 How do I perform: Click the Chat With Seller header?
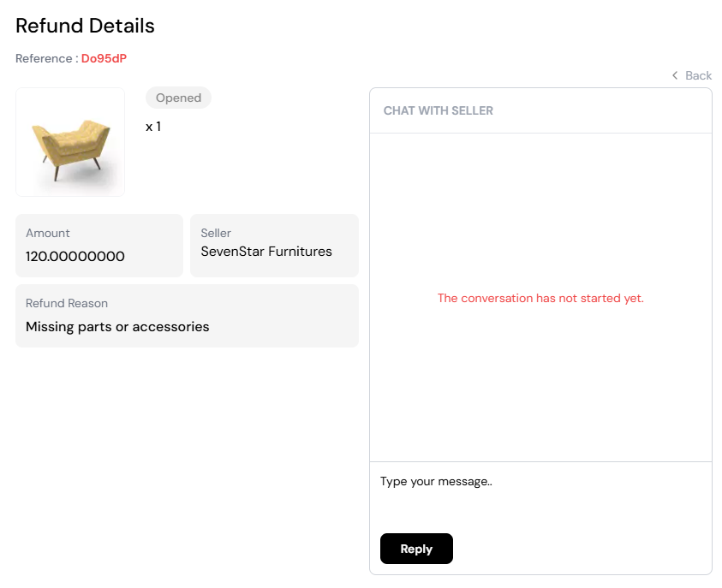point(438,110)
